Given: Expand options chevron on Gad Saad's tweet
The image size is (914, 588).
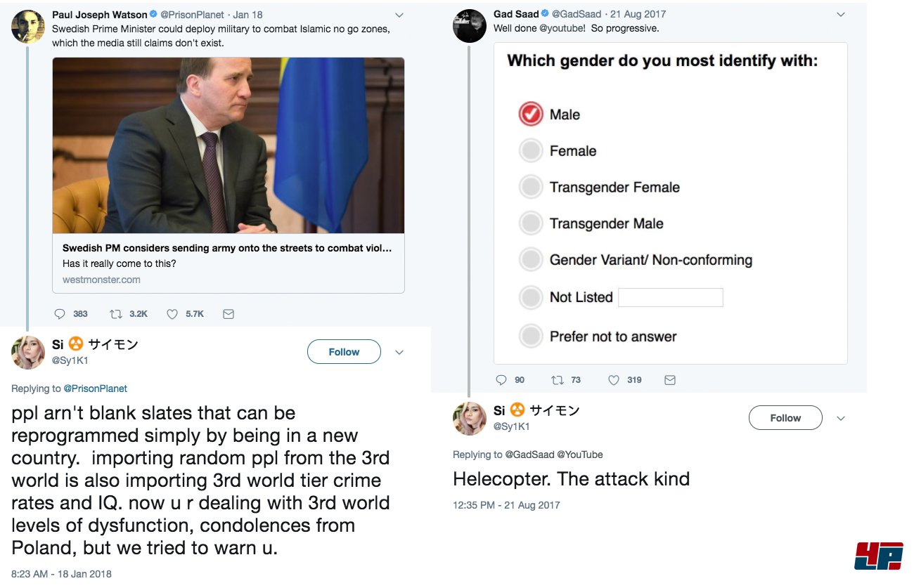Looking at the screenshot, I should click(x=841, y=15).
